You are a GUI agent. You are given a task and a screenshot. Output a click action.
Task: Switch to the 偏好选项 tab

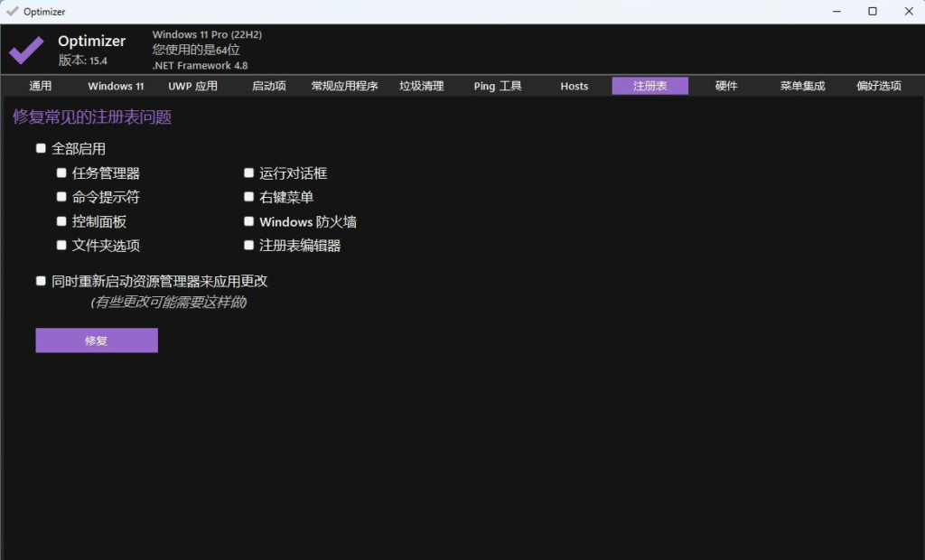[x=877, y=86]
